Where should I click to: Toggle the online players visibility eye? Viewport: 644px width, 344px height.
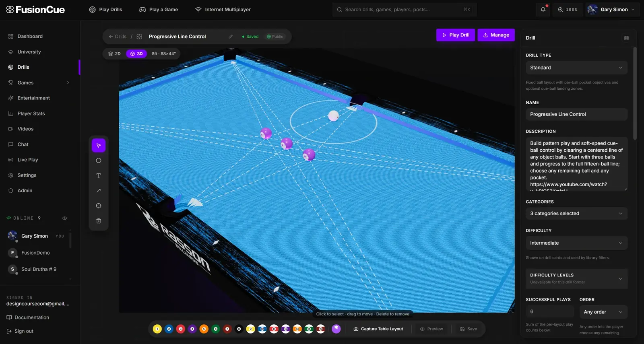(64, 218)
